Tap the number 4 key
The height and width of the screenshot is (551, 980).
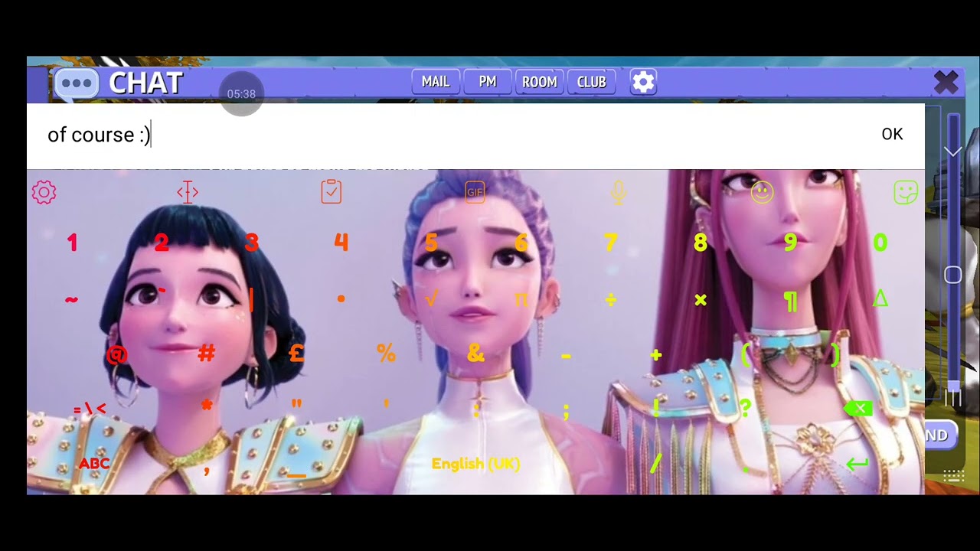[x=341, y=243]
